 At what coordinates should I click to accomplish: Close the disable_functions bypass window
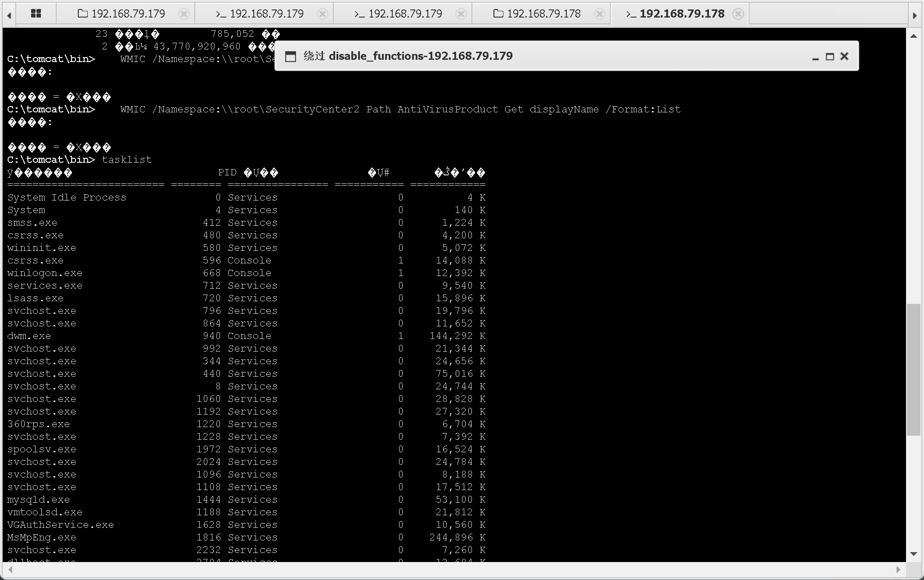[844, 56]
